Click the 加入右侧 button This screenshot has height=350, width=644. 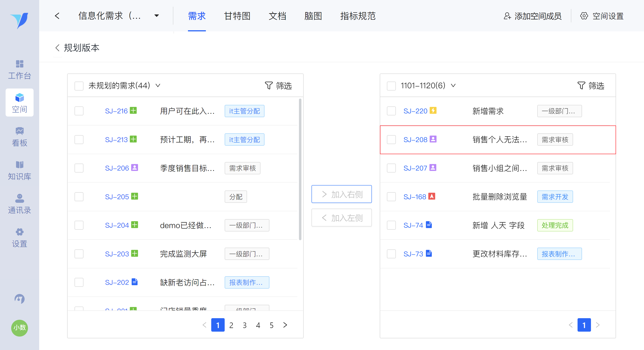coord(341,194)
